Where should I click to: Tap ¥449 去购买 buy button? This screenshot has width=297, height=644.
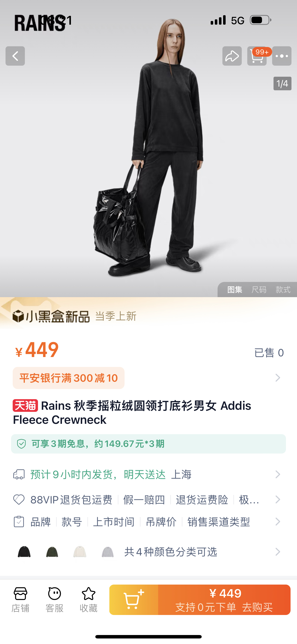[x=224, y=600]
